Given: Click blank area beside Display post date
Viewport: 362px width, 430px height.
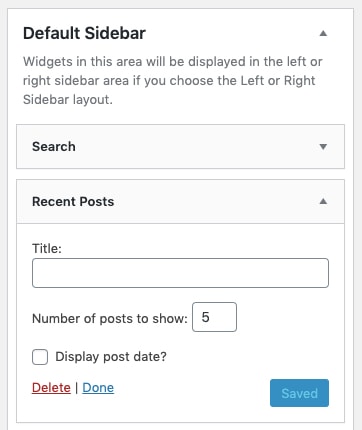Looking at the screenshot, I should point(247,357).
